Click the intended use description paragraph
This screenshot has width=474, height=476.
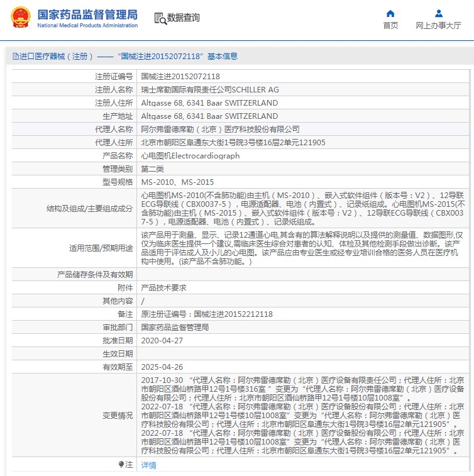pos(302,248)
